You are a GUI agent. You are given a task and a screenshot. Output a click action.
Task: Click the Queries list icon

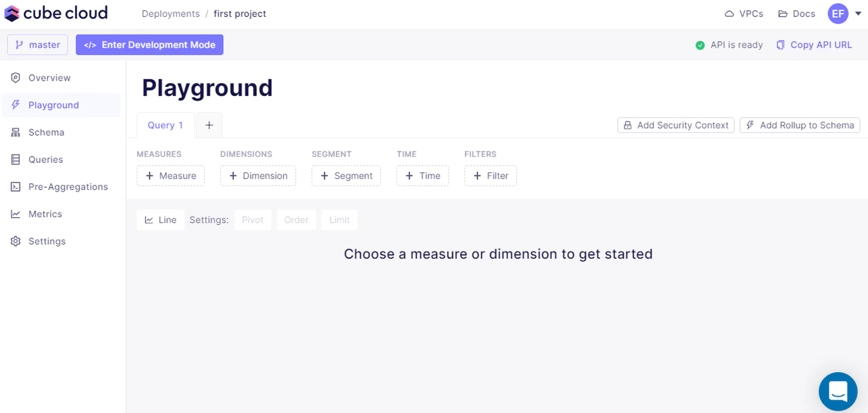pos(16,159)
